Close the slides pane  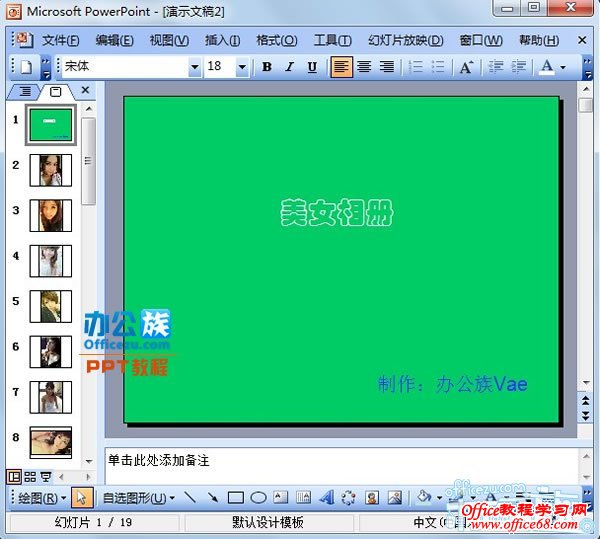pyautogui.click(x=85, y=90)
